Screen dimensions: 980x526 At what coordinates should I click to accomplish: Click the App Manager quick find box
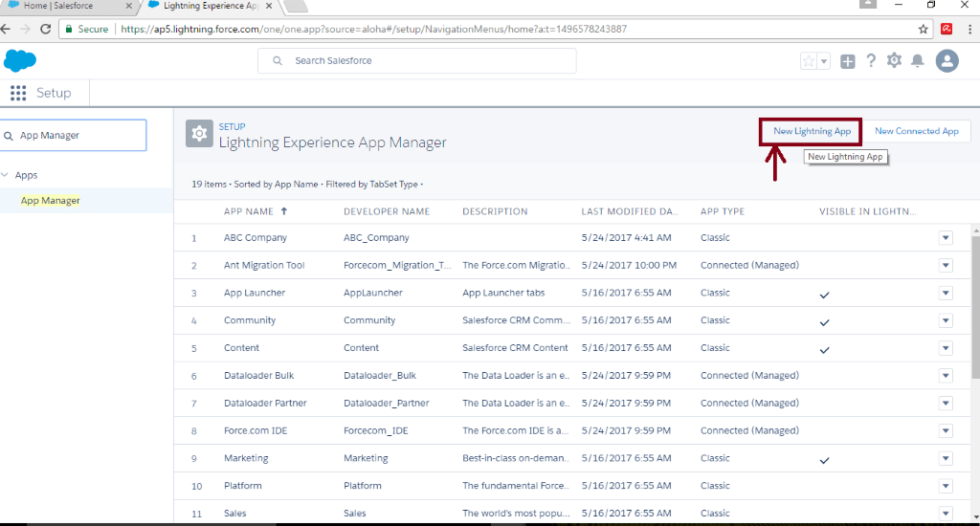[x=74, y=135]
